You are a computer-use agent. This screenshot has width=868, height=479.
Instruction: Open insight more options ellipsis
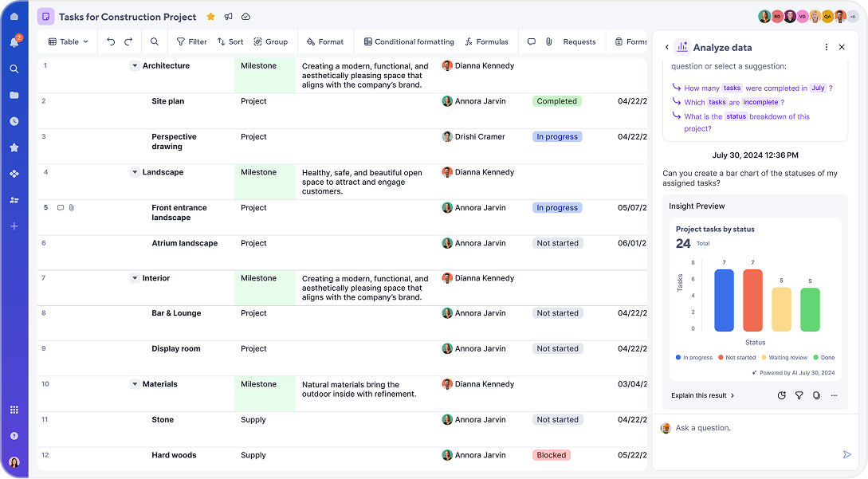coord(834,395)
